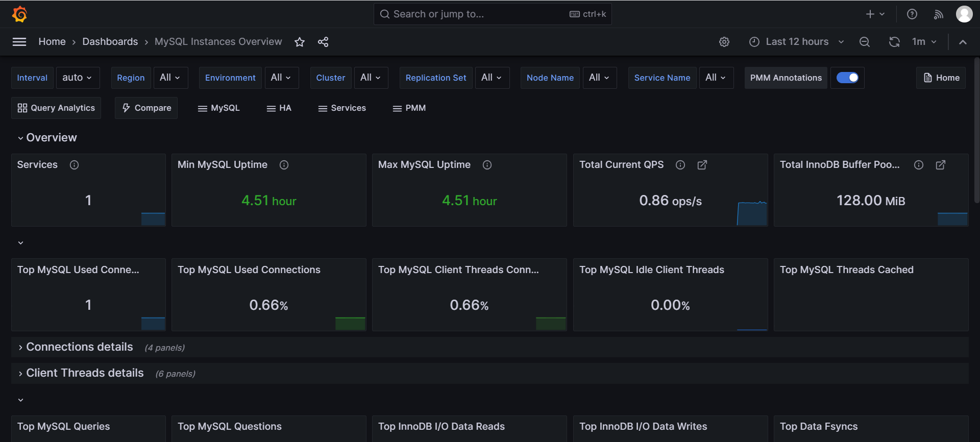Screen dimensions: 980x442
Task: Open dashboard settings gear icon
Action: [x=724, y=42]
